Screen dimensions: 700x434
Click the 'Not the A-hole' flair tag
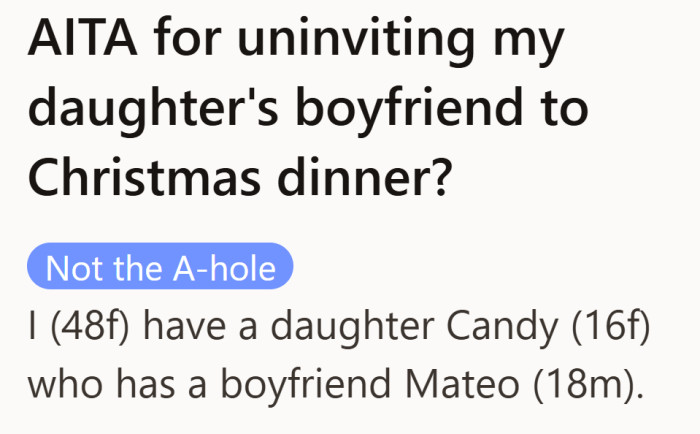pyautogui.click(x=160, y=266)
